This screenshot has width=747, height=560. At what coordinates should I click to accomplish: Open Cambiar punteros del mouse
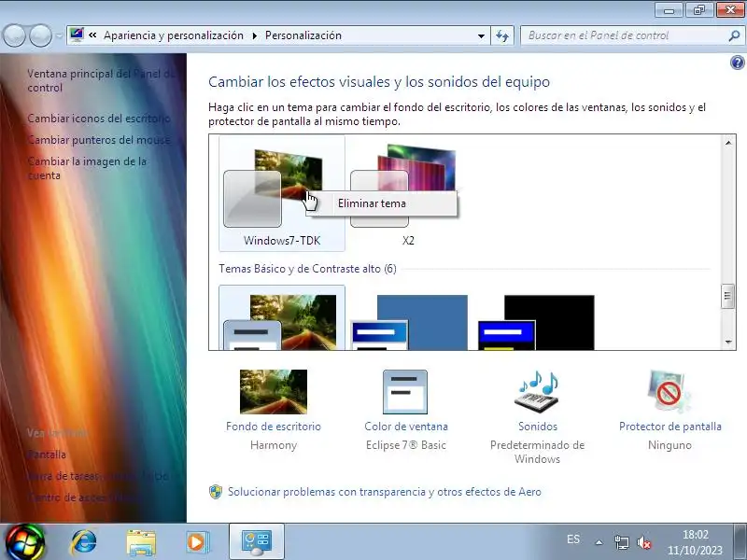coord(99,139)
